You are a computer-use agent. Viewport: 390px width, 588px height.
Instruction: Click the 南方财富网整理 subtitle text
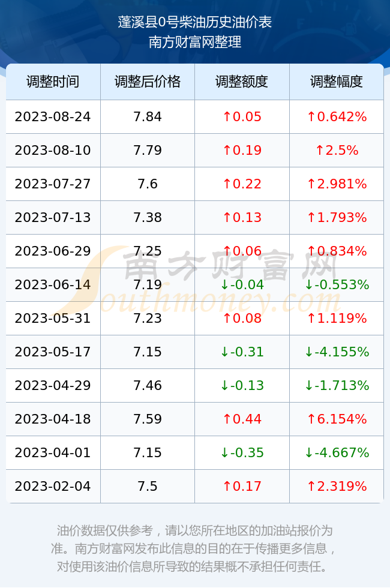194,42
